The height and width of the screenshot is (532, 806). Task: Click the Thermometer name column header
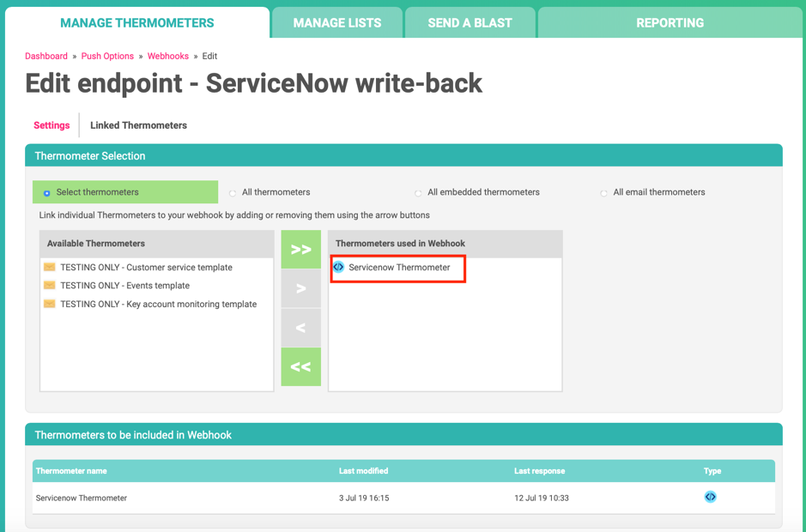[x=71, y=471]
